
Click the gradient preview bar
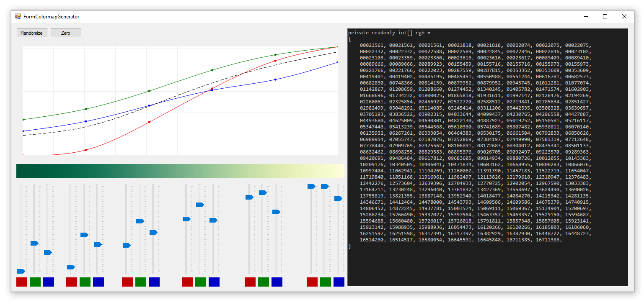pos(180,170)
